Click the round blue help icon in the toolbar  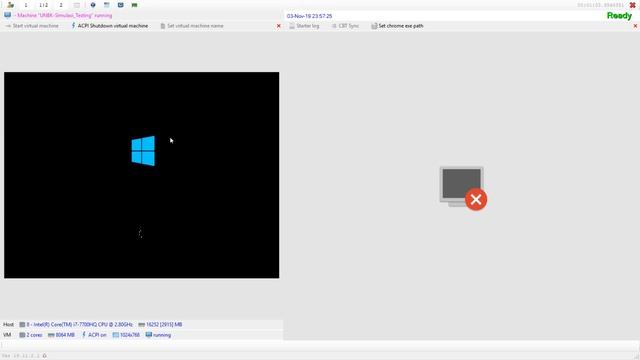(93, 5)
